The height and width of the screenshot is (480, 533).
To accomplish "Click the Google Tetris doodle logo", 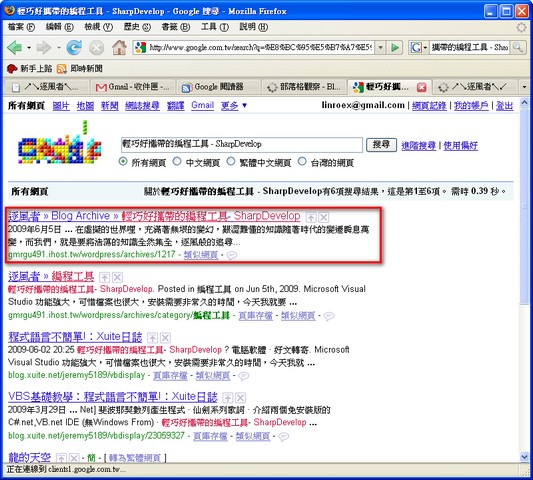I will pos(60,143).
